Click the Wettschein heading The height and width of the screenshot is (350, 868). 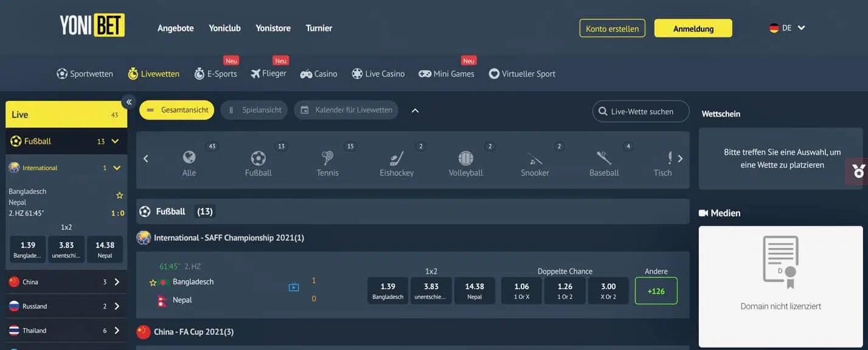click(x=721, y=114)
